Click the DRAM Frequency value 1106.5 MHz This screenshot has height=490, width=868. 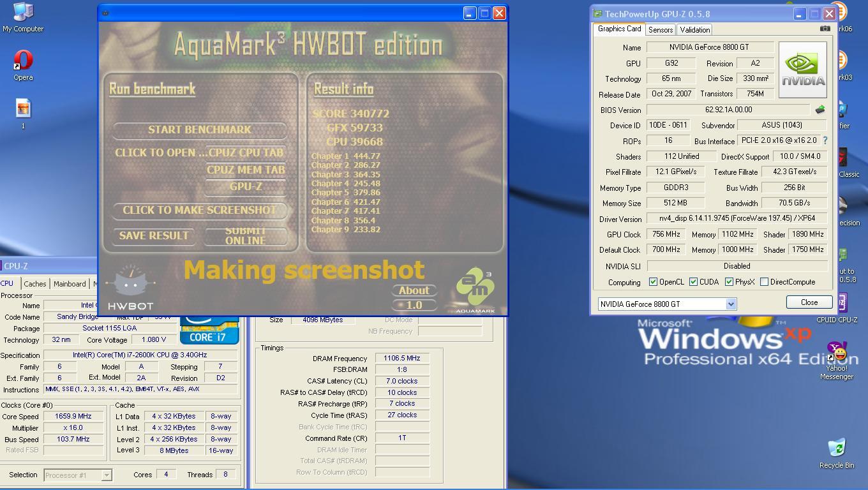(x=401, y=359)
